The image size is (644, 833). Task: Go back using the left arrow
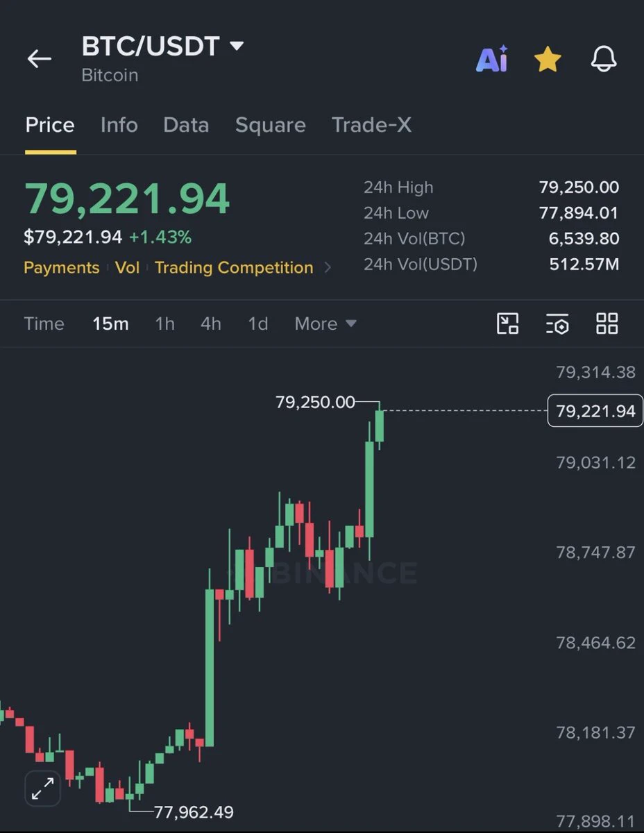click(39, 59)
